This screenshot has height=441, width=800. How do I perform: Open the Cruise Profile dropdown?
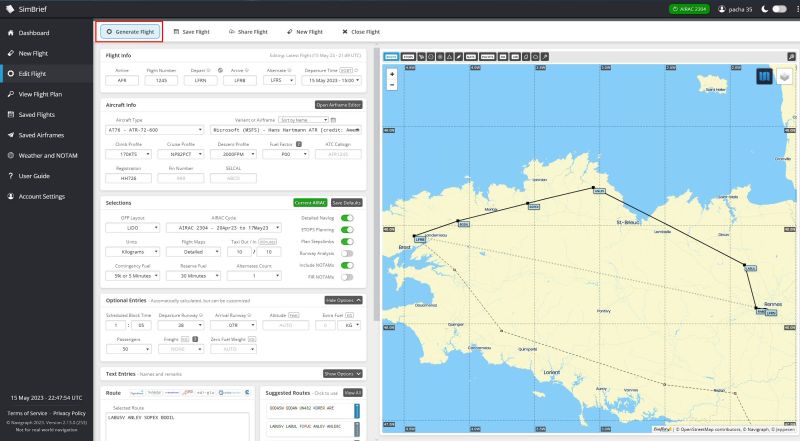(181, 154)
